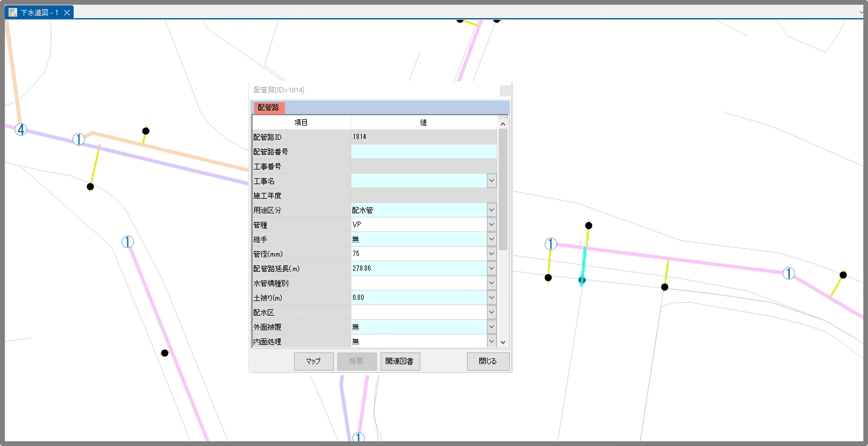
Task: Click the 関連図書 button
Action: coord(400,361)
